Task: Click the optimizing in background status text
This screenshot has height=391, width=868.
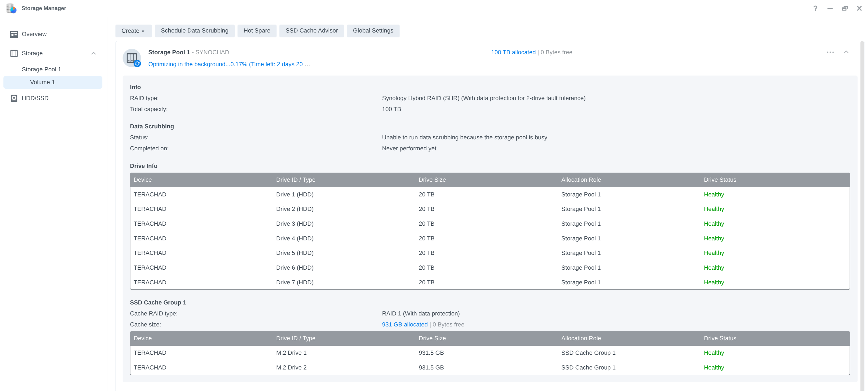Action: [229, 64]
